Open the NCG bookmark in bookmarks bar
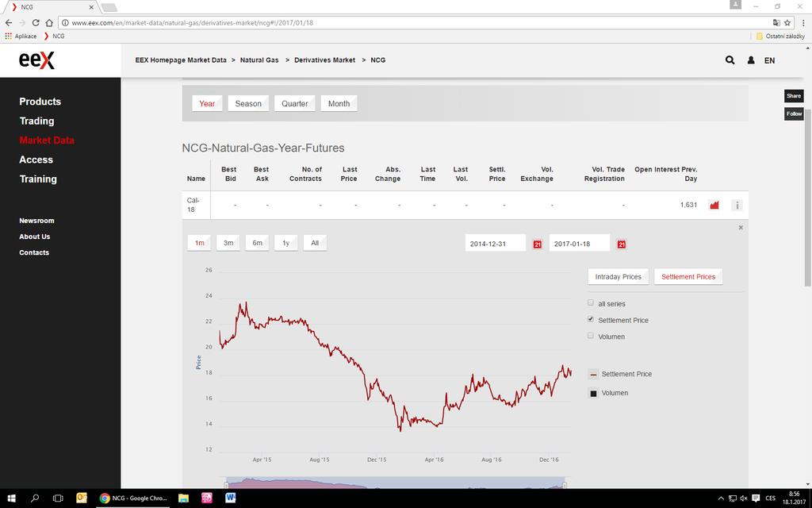This screenshot has width=812, height=508. click(x=55, y=37)
